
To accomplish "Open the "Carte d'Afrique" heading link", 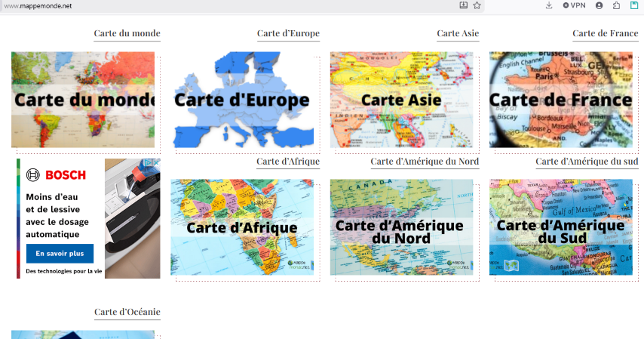I will pos(288,162).
